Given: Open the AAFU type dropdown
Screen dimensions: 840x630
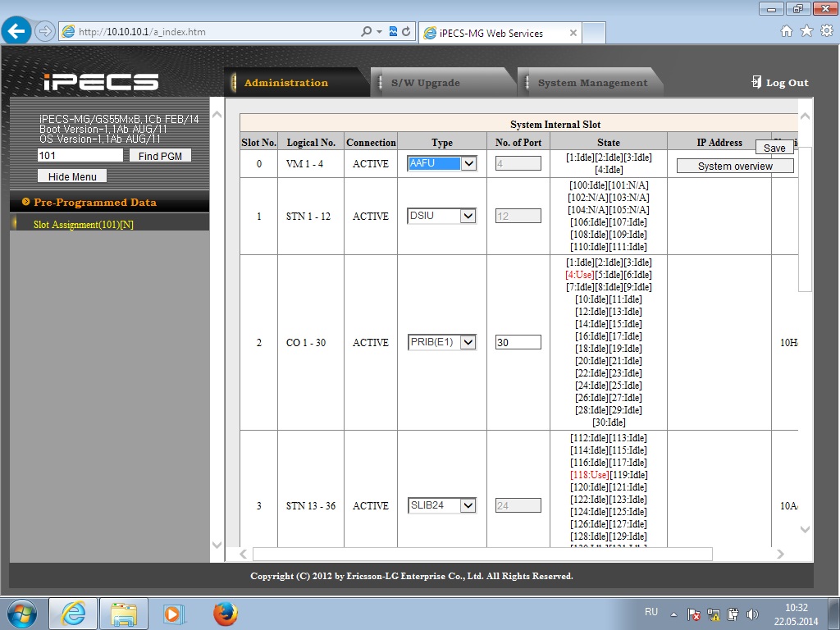Looking at the screenshot, I should (x=442, y=163).
